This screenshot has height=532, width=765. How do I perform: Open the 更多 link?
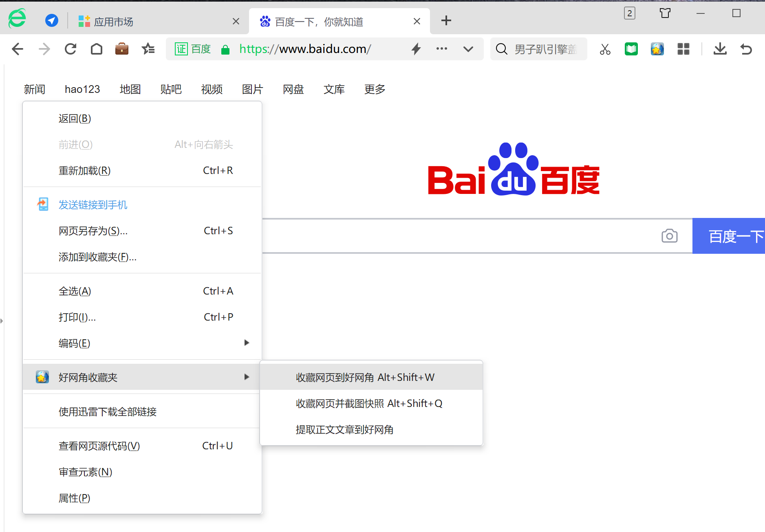[375, 89]
